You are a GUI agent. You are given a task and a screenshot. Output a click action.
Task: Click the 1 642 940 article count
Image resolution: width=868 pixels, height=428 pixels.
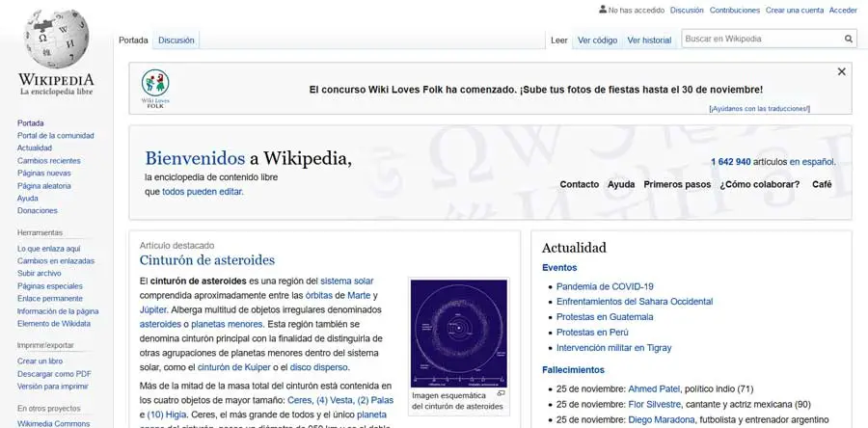point(731,162)
